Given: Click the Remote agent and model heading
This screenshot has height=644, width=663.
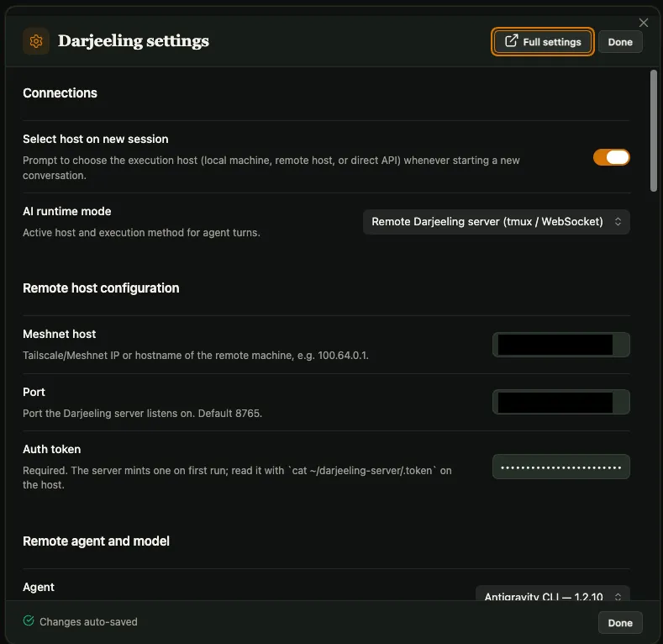Looking at the screenshot, I should click(x=96, y=541).
